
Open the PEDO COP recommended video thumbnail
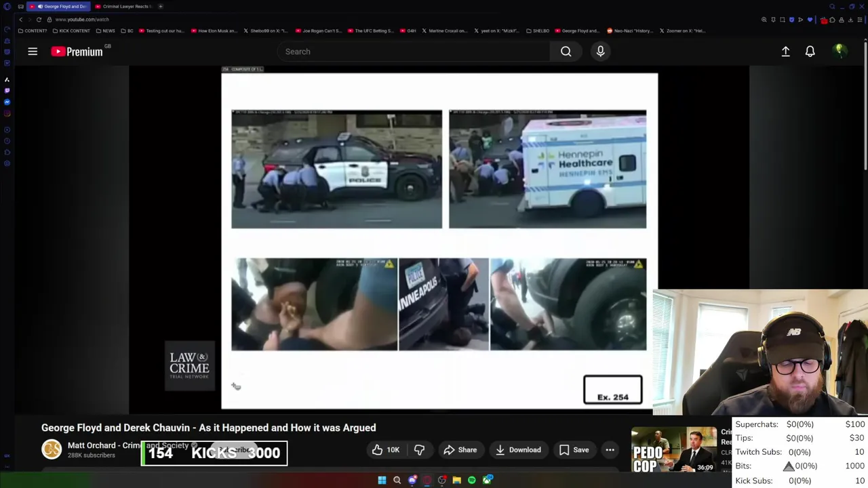(673, 450)
